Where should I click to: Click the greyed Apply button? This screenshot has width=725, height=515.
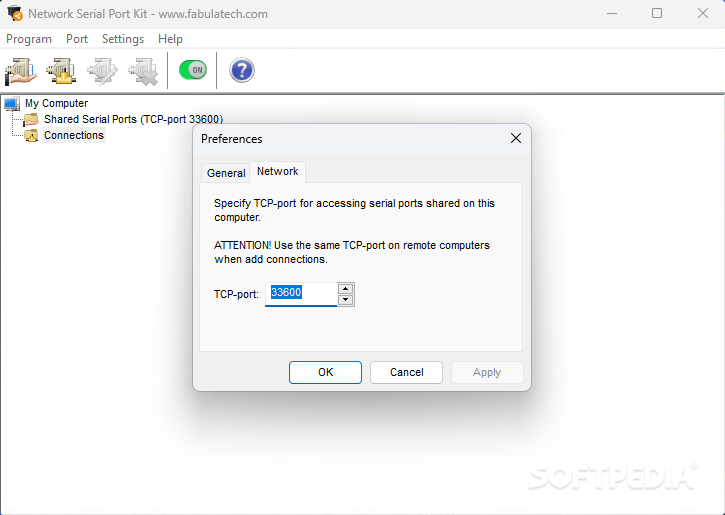pos(487,372)
